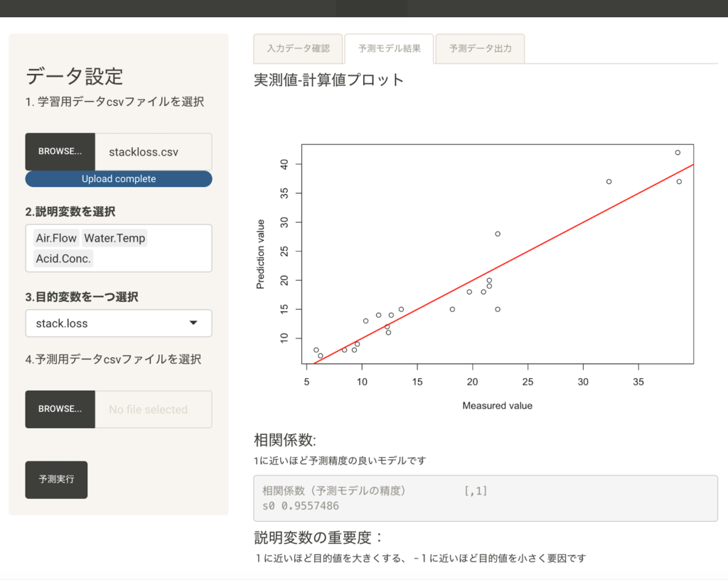Open the 入力データ確認 tab

(x=298, y=49)
